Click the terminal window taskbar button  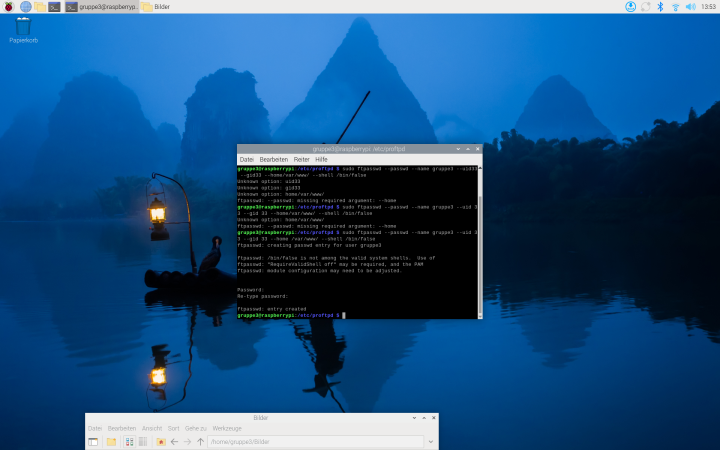coord(102,7)
